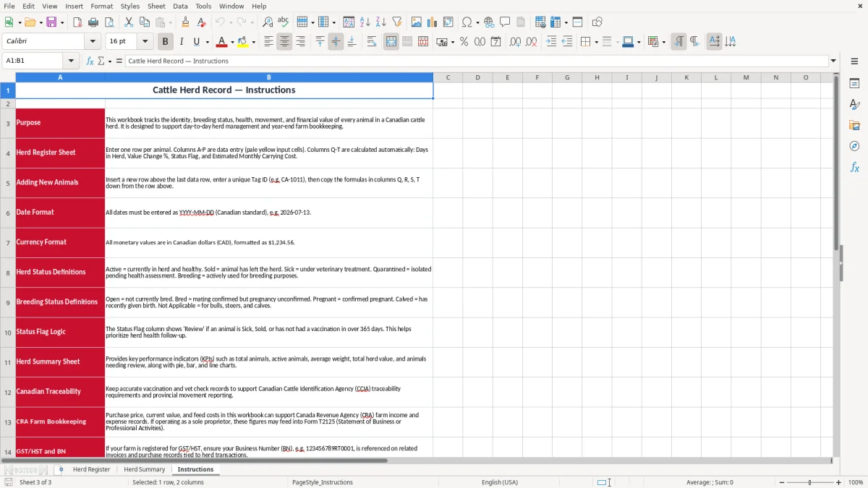Click the Export as PDF icon
Image resolution: width=868 pixels, height=488 pixels.
coord(77,22)
